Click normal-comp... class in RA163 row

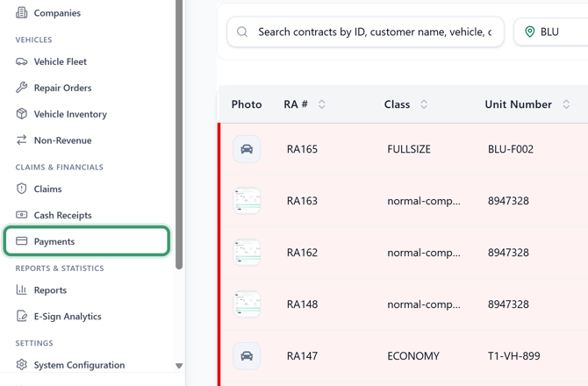pyautogui.click(x=424, y=201)
